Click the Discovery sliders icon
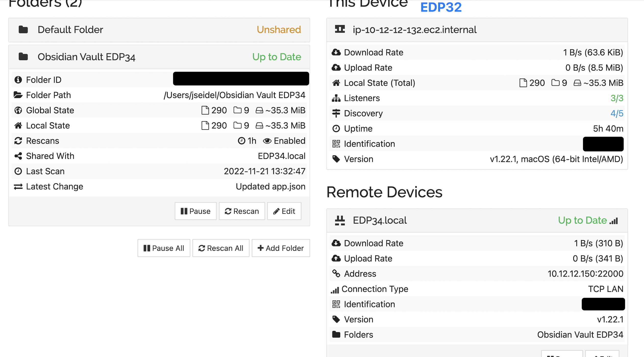 point(336,113)
